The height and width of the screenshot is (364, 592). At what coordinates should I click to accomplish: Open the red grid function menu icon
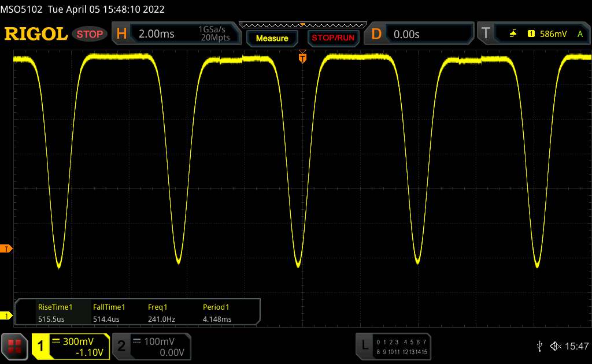(x=16, y=346)
